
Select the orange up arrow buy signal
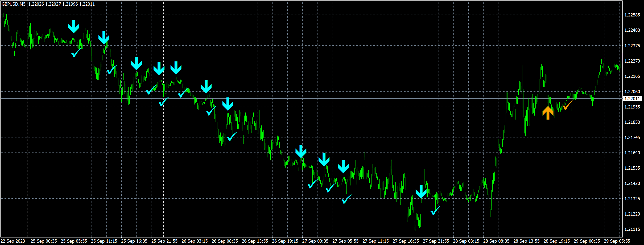click(x=548, y=113)
